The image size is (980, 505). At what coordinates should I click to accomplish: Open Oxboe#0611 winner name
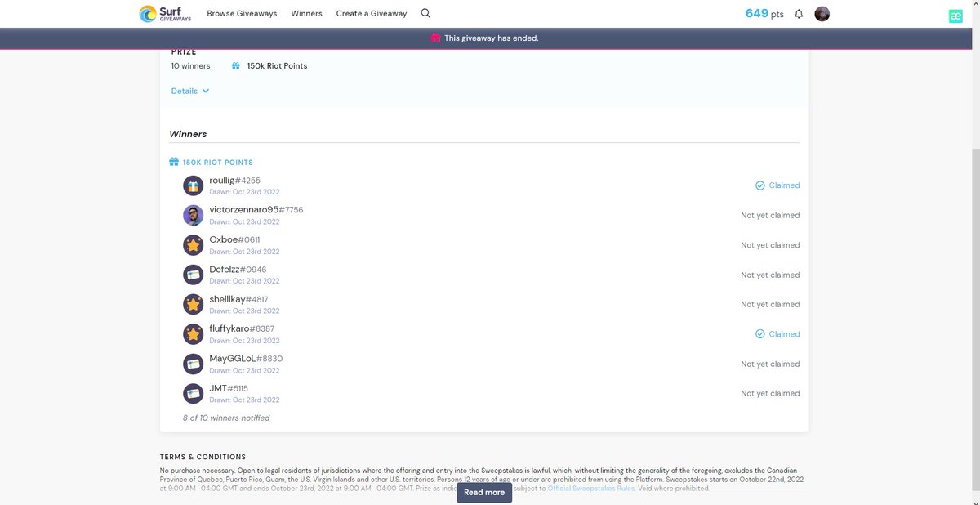point(234,239)
